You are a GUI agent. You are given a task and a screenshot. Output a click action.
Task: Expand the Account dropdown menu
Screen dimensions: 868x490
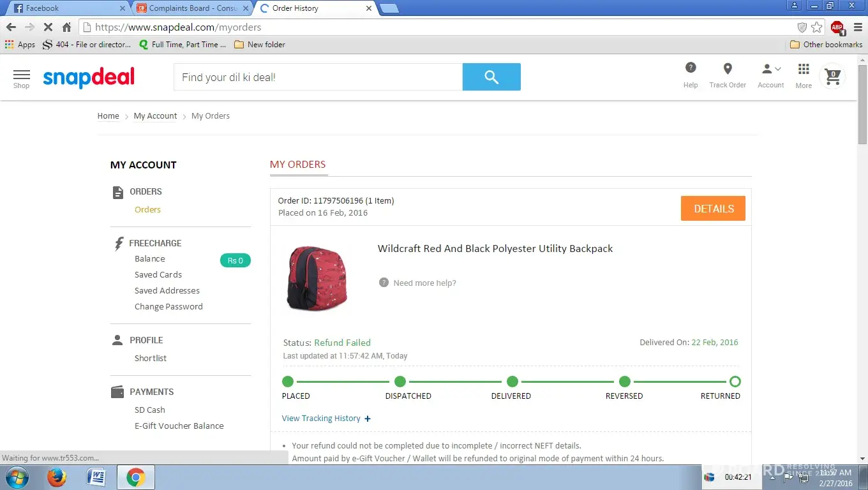click(771, 76)
